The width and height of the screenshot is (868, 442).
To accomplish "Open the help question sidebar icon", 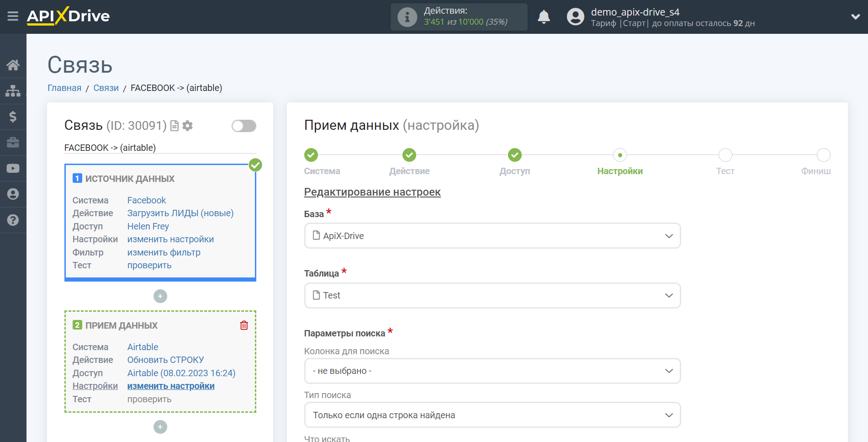I will pos(13,220).
